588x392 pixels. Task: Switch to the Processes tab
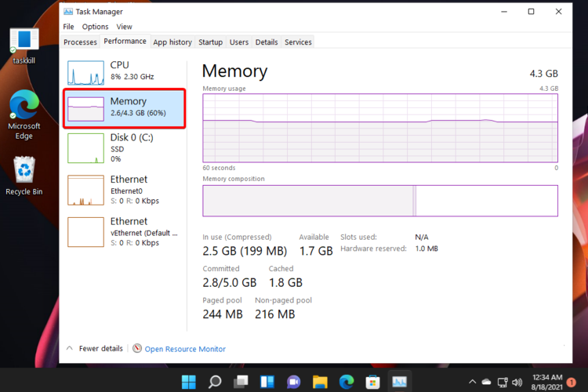pyautogui.click(x=80, y=42)
